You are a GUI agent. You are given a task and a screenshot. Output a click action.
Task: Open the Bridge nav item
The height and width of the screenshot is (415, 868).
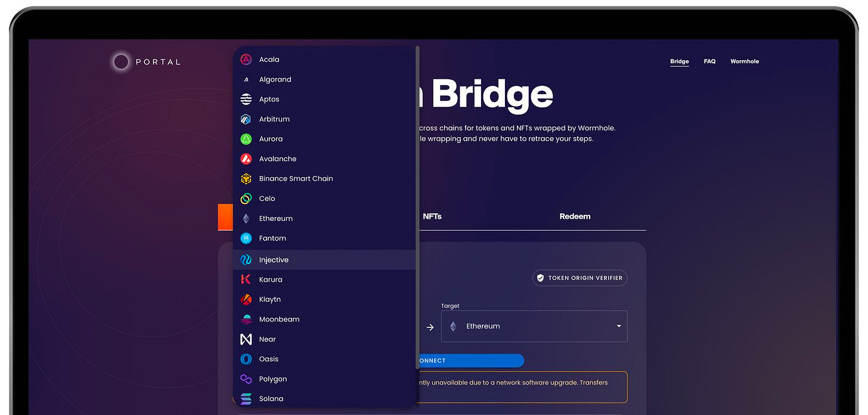[679, 61]
